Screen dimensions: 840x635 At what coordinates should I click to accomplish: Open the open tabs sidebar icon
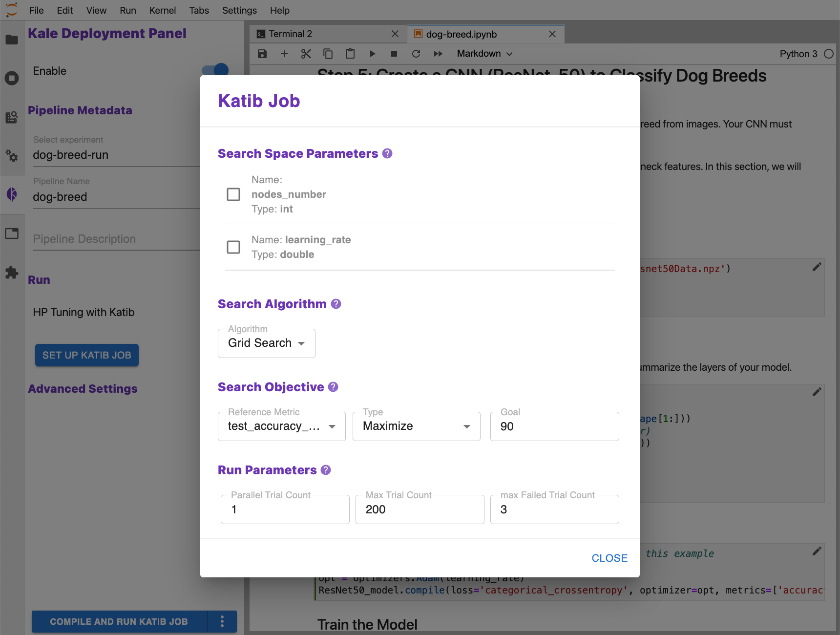[x=12, y=233]
